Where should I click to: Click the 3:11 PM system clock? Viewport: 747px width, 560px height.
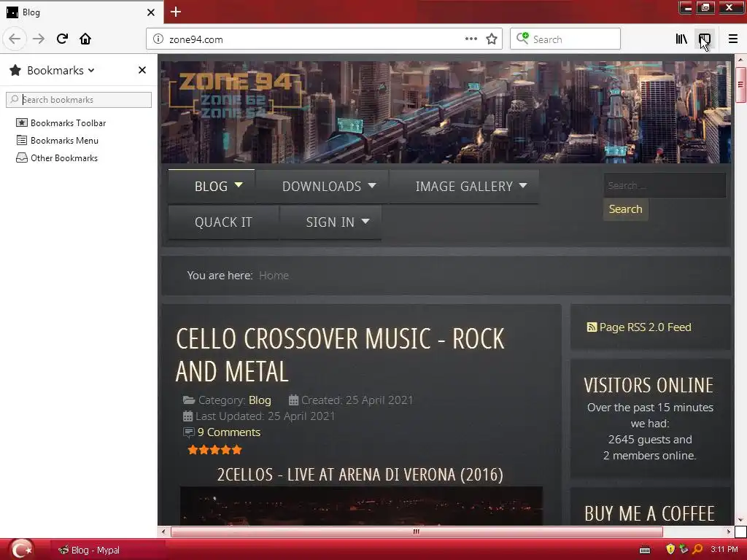point(724,550)
